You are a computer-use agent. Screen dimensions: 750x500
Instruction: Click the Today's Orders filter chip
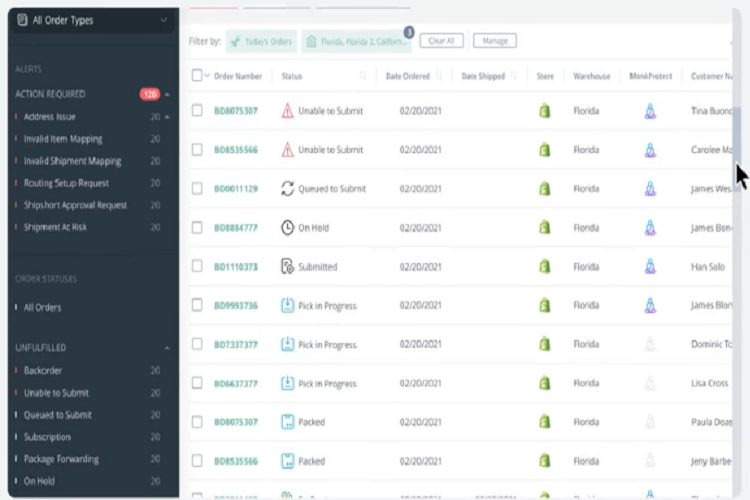261,42
